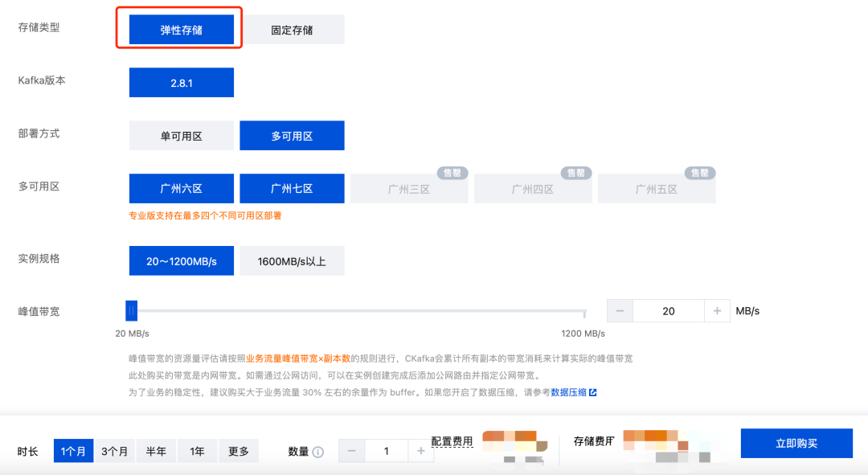Select 固定存储 storage type
The width and height of the screenshot is (868, 475).
(x=292, y=30)
